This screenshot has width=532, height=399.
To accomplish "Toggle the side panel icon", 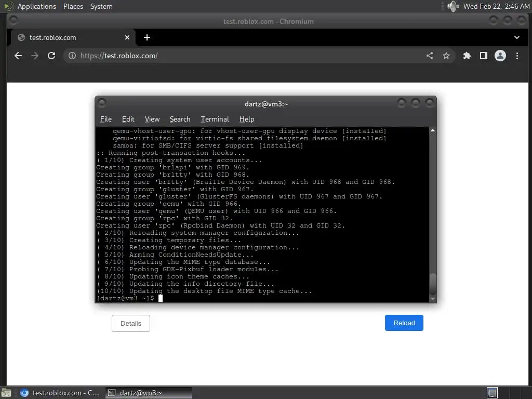I will click(x=484, y=56).
